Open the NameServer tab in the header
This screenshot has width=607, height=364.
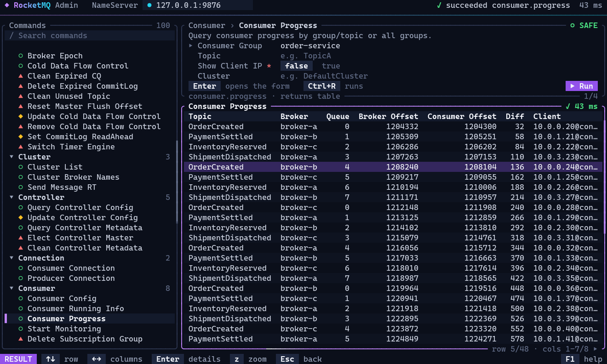[x=115, y=6]
